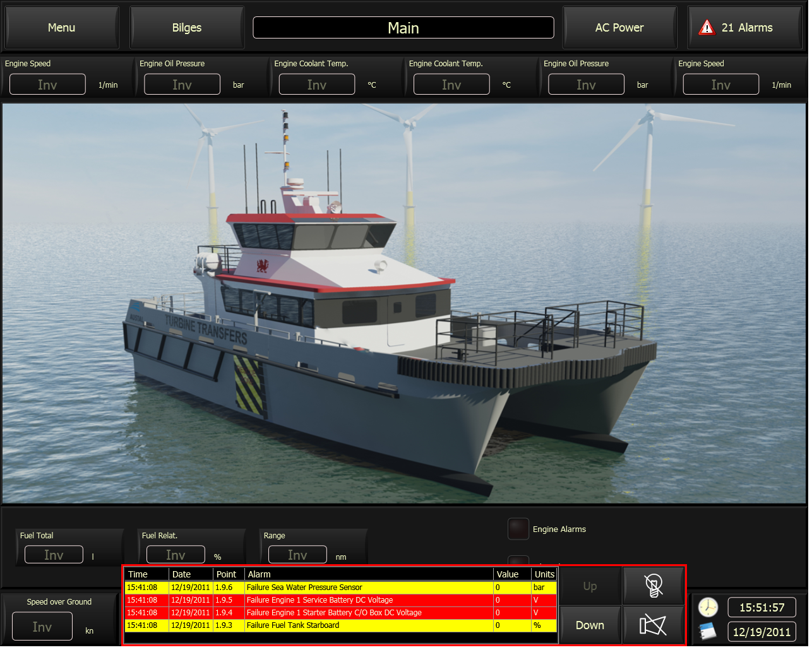Click the Main page title bar
The image size is (812, 650).
(x=403, y=28)
